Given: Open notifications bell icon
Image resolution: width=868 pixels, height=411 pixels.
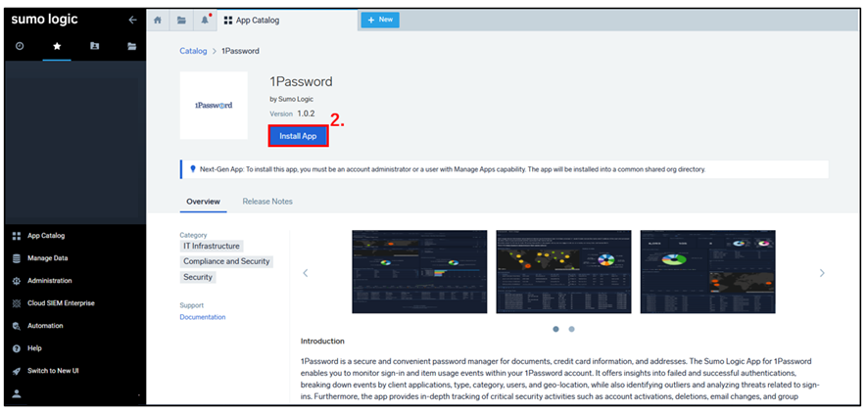Looking at the screenshot, I should pos(205,20).
